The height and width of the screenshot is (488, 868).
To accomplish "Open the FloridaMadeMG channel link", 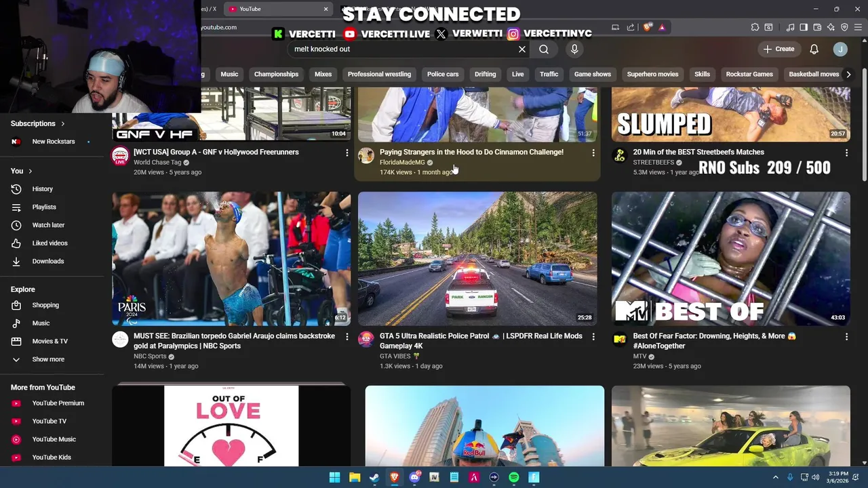I will point(402,163).
